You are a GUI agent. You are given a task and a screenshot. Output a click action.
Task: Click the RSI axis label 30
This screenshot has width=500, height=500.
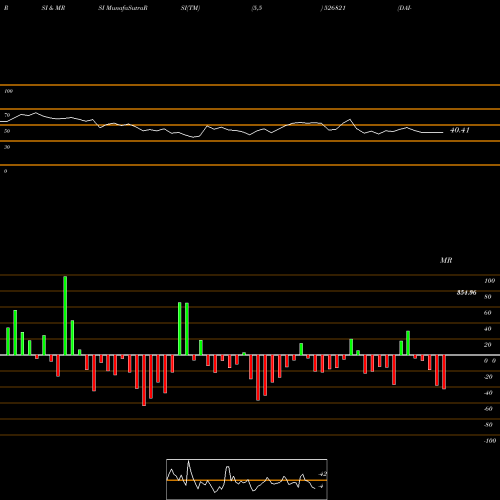coord(7,147)
